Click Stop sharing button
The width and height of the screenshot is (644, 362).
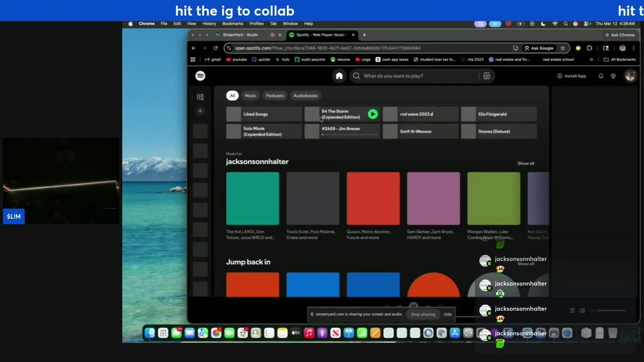423,314
